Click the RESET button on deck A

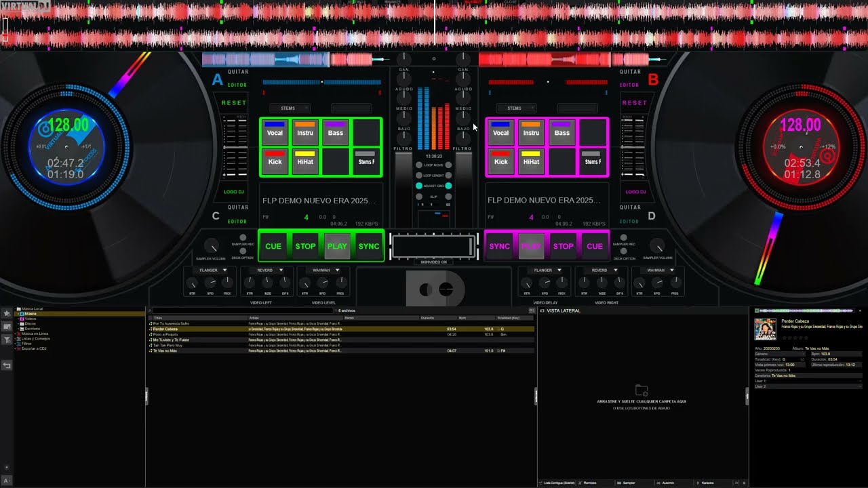(x=234, y=103)
